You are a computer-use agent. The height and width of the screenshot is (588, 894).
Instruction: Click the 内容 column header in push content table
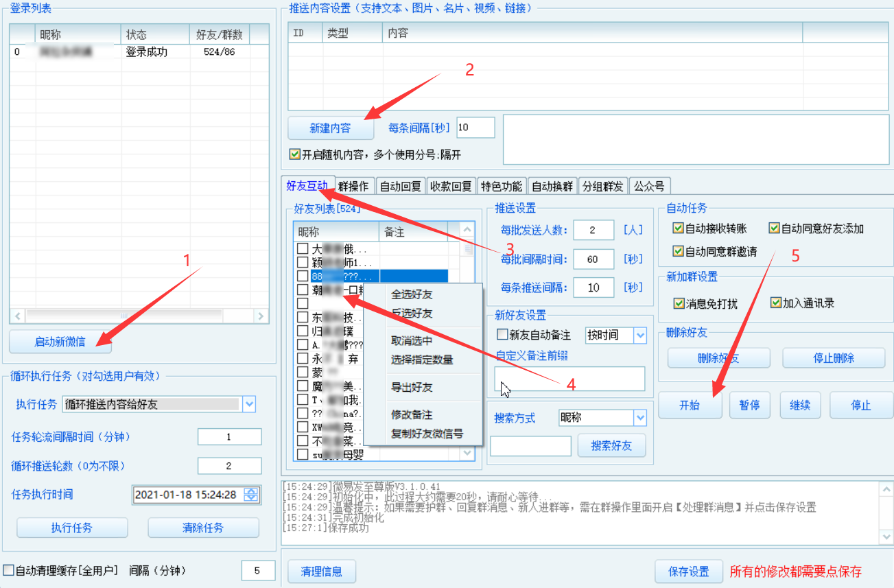(592, 33)
